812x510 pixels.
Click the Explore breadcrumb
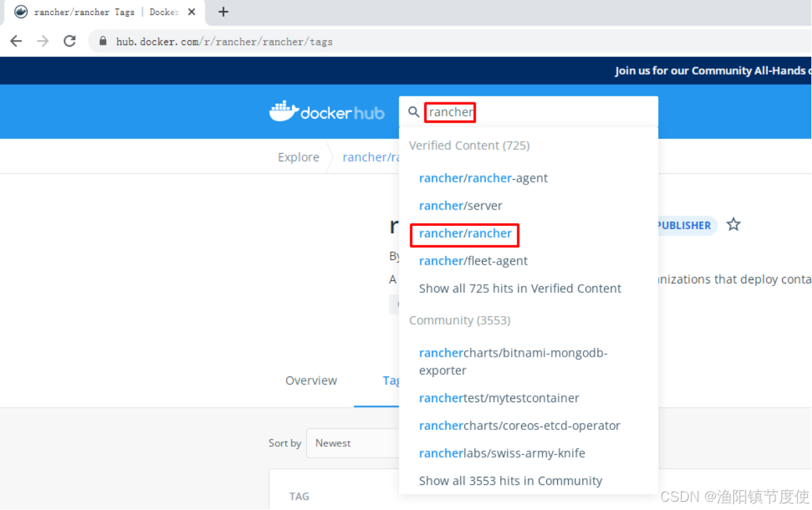pyautogui.click(x=298, y=157)
